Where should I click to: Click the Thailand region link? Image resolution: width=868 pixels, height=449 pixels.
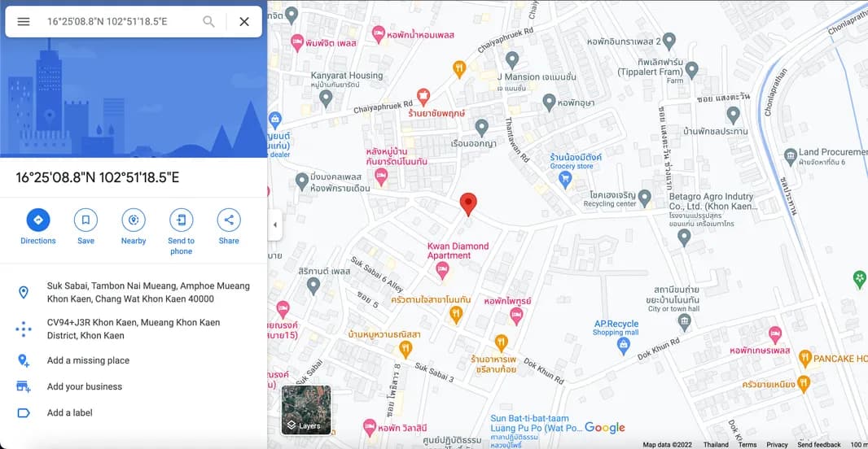(716, 445)
